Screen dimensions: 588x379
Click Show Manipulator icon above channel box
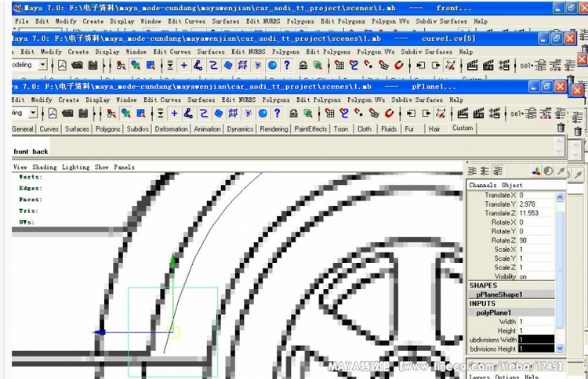[536, 171]
